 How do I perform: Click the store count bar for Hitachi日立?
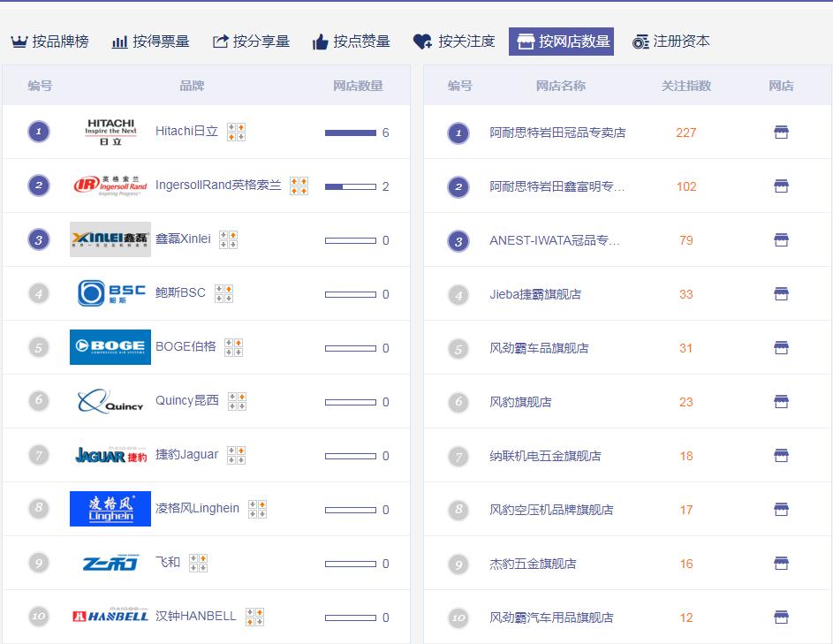(x=352, y=133)
